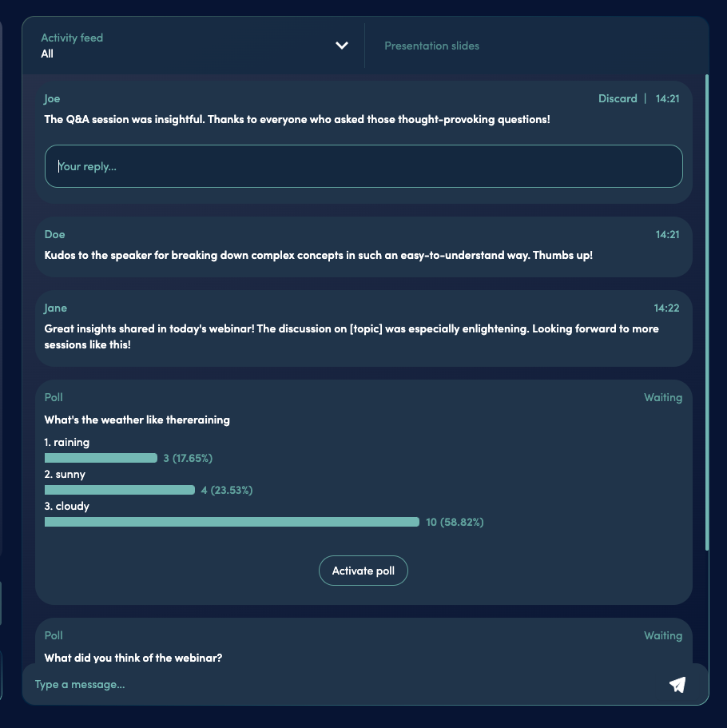Click the 'sunny' option progress bar
The height and width of the screenshot is (728, 727).
[x=119, y=489]
